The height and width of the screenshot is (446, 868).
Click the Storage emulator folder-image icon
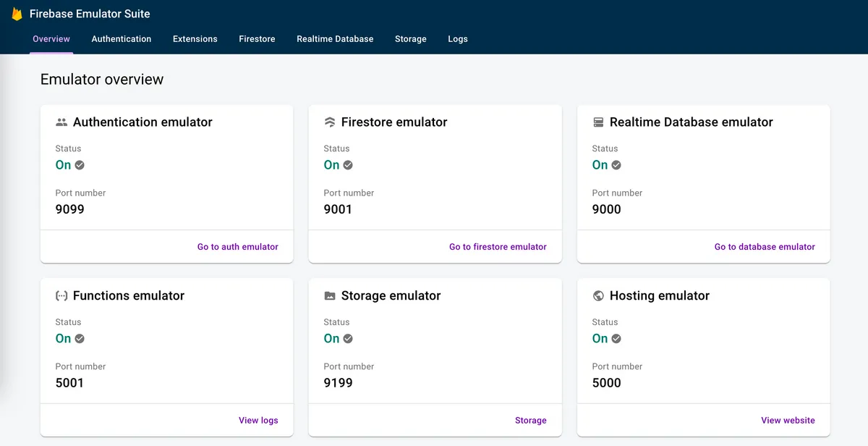pyautogui.click(x=330, y=296)
